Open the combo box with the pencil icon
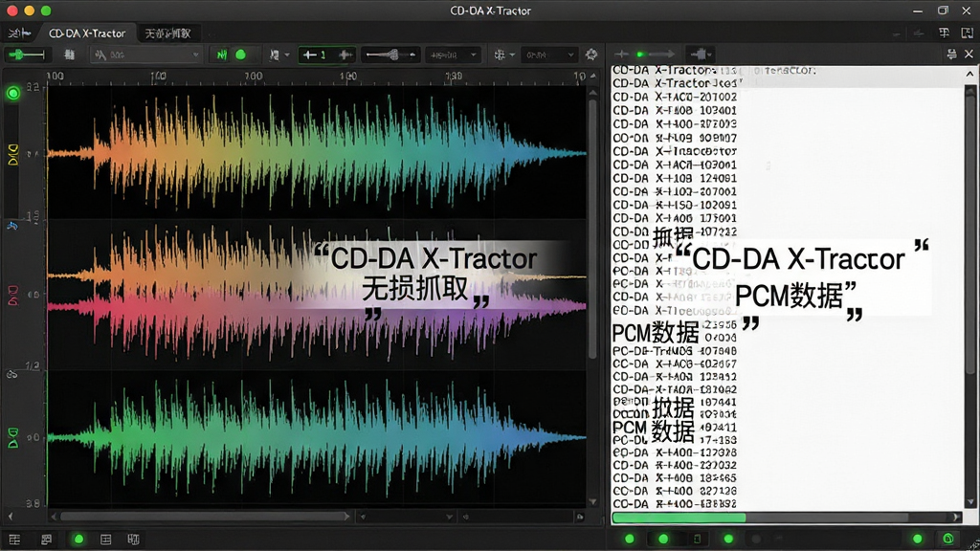 145,55
